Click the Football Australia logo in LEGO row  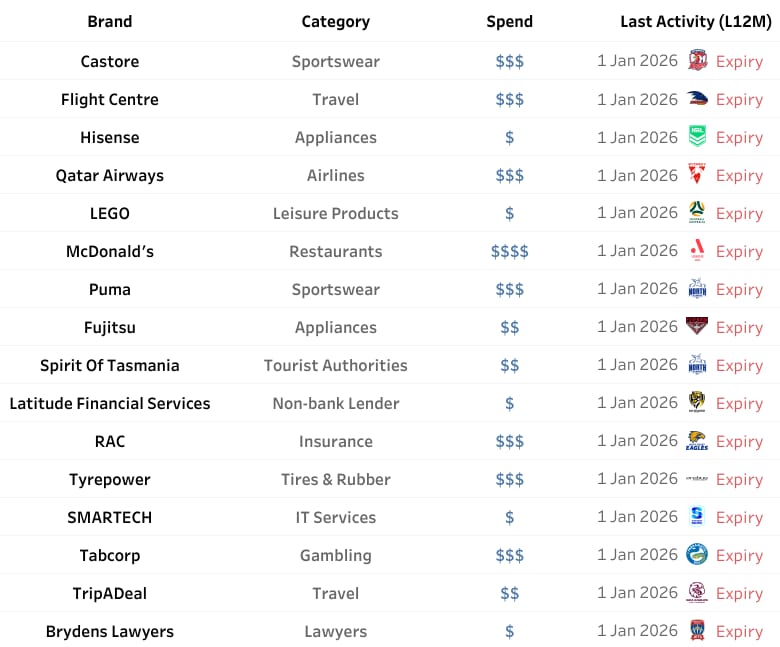(x=697, y=212)
